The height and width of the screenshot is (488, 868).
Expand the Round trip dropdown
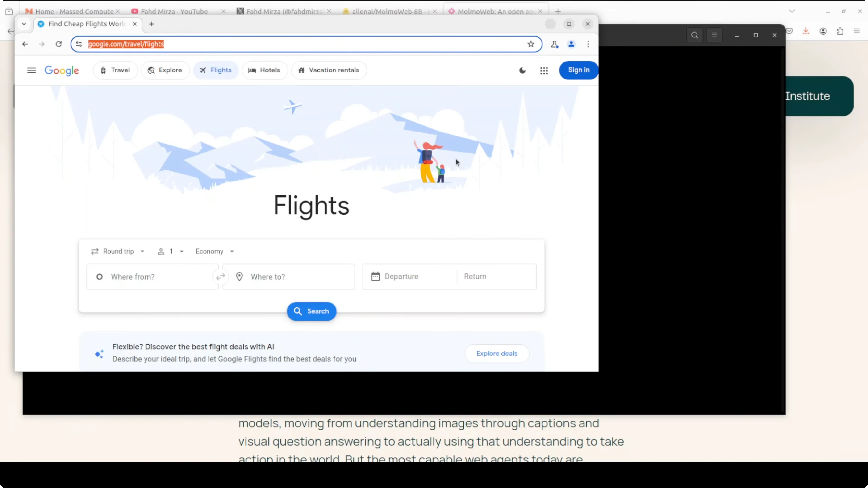point(118,252)
